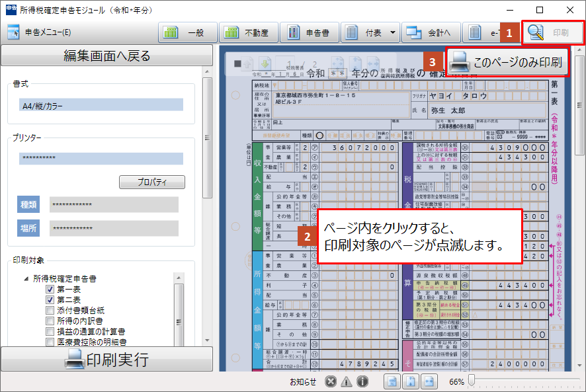Click the 100% zoom icon in status bar
This screenshot has height=392, width=586.
click(x=392, y=381)
